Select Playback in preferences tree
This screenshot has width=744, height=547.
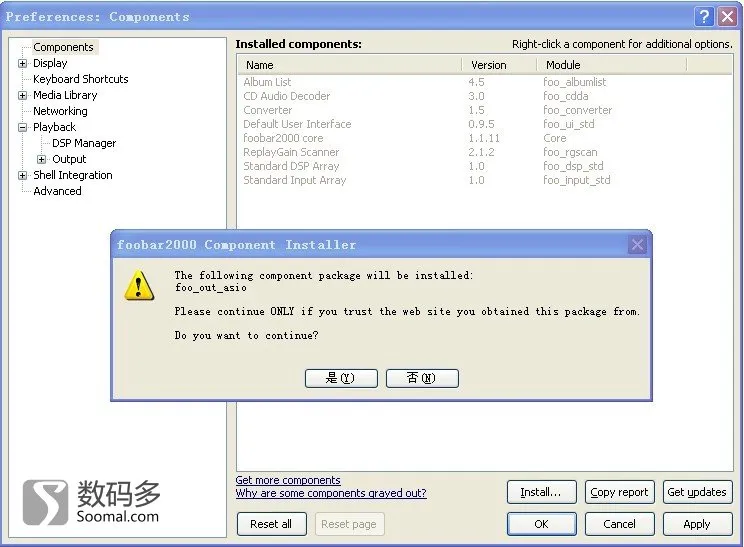pos(54,127)
